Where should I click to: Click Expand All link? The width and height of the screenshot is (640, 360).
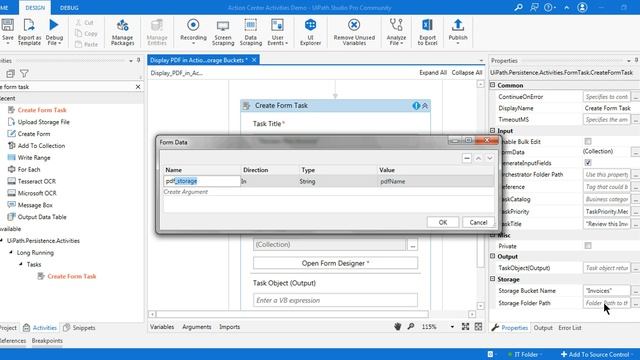[x=433, y=73]
